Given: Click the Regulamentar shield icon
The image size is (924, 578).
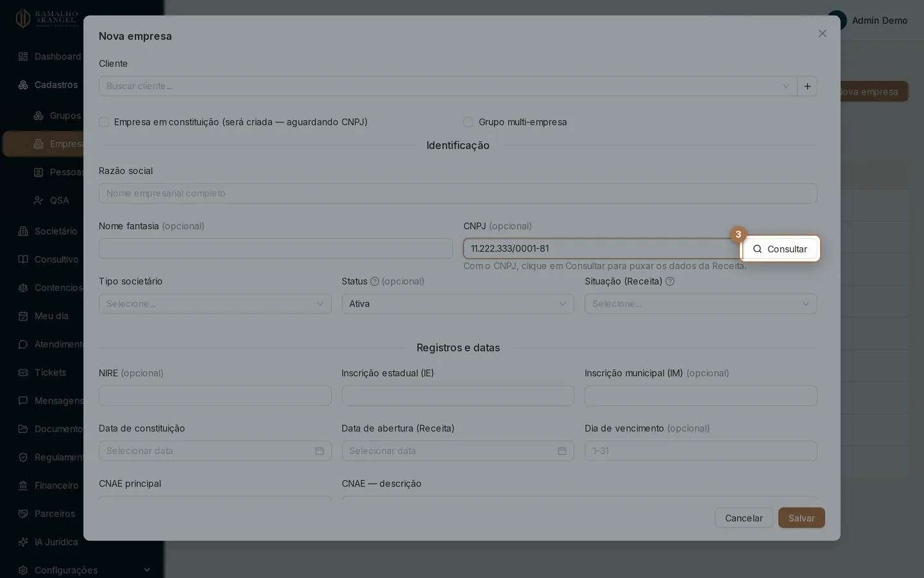Looking at the screenshot, I should [23, 457].
